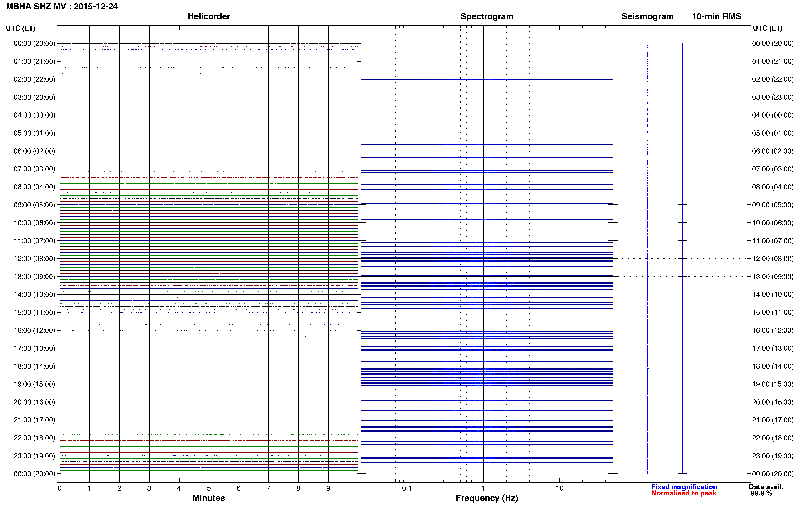Click left time label 07:00 (03:00)

pos(34,169)
